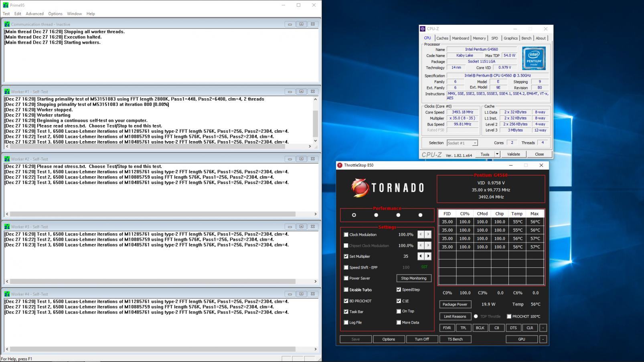This screenshot has height=362, width=644.
Task: Open the Tools dropdown arrow in CPU-Z
Action: 497,154
